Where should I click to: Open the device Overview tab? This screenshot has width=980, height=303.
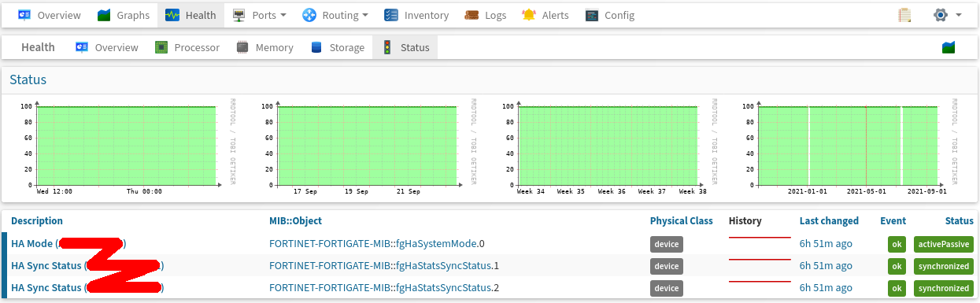click(49, 15)
